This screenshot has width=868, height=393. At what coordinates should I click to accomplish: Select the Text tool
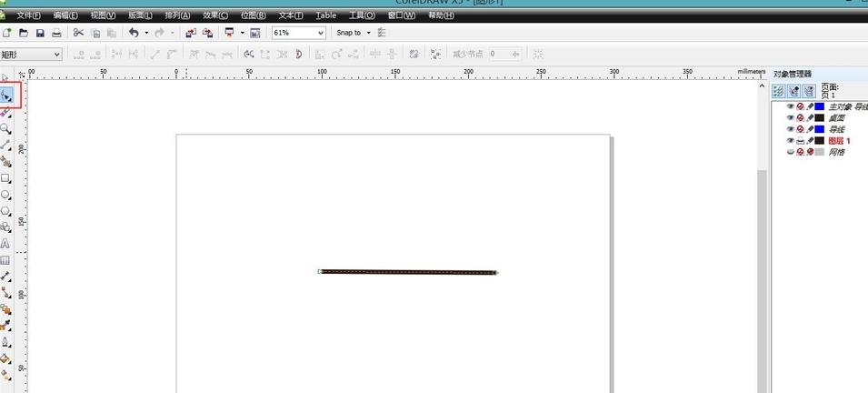pyautogui.click(x=5, y=243)
